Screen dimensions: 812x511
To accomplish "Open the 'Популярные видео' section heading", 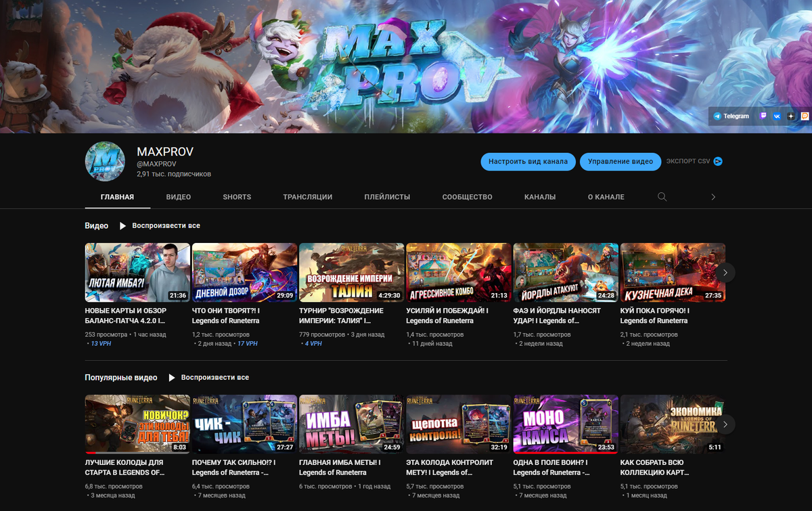I will pyautogui.click(x=121, y=378).
